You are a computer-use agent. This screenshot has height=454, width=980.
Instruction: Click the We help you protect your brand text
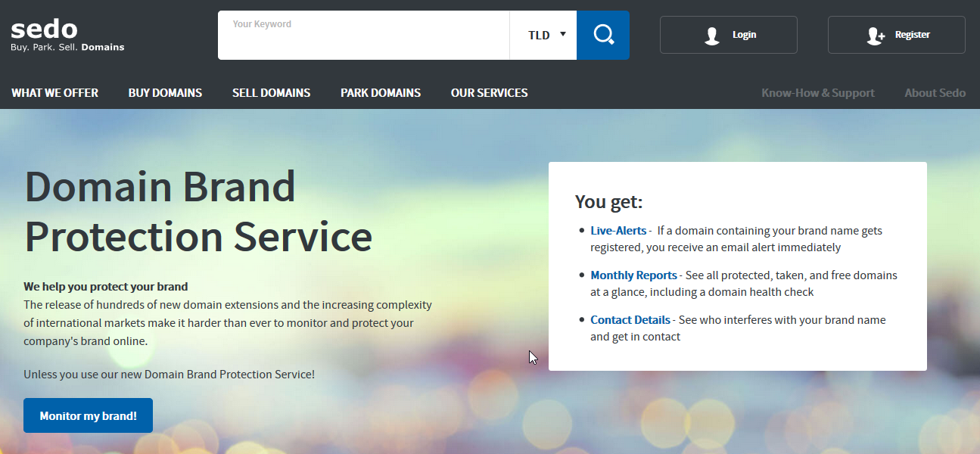[x=105, y=287]
